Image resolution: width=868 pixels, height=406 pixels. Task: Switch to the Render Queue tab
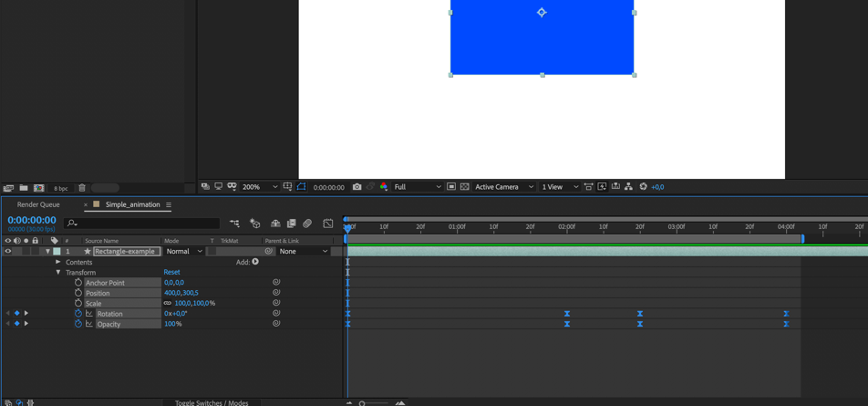pyautogui.click(x=38, y=204)
